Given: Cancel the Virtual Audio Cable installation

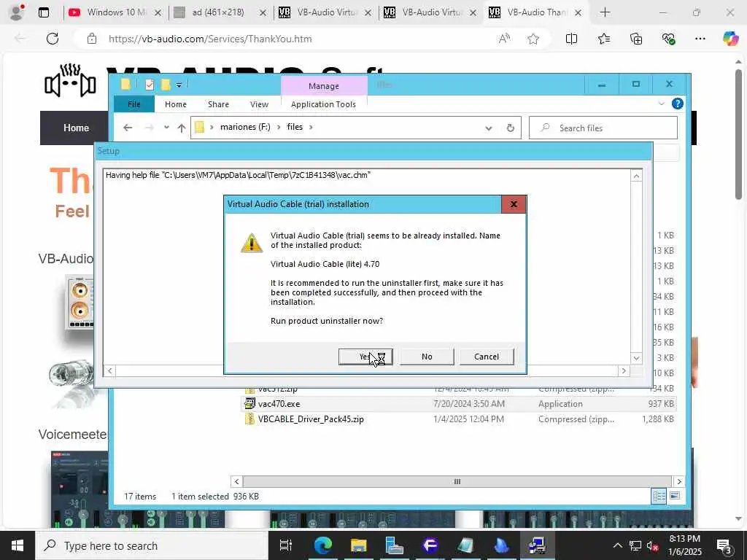Looking at the screenshot, I should 487,357.
